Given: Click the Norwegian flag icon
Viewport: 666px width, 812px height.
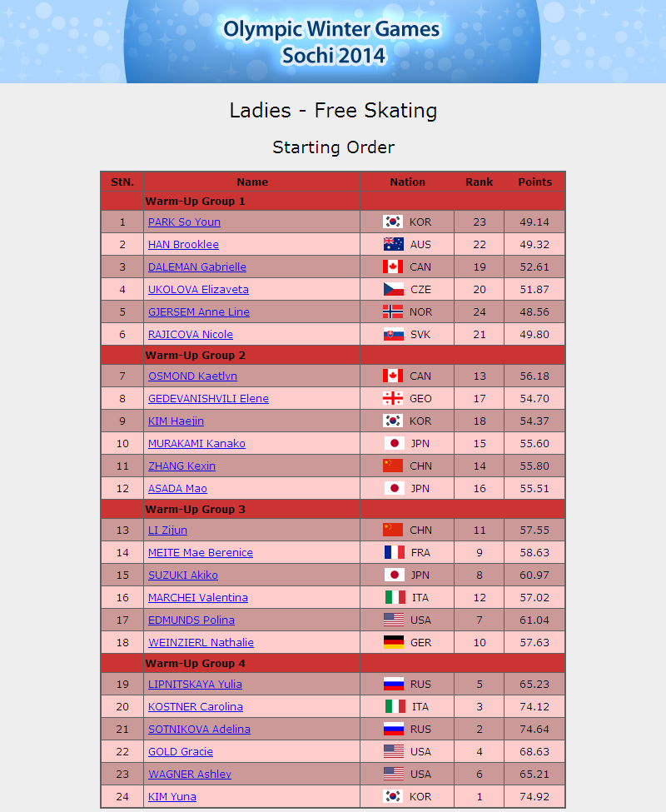Looking at the screenshot, I should [393, 311].
